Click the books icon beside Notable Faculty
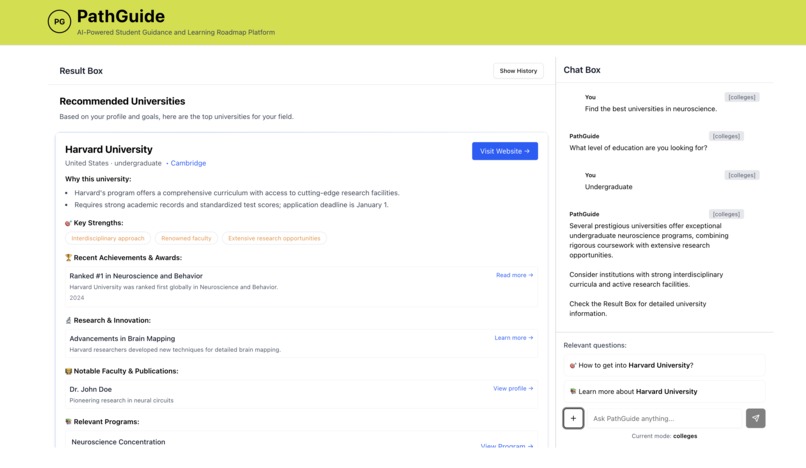Viewport: 806px width, 468px height. tap(68, 371)
